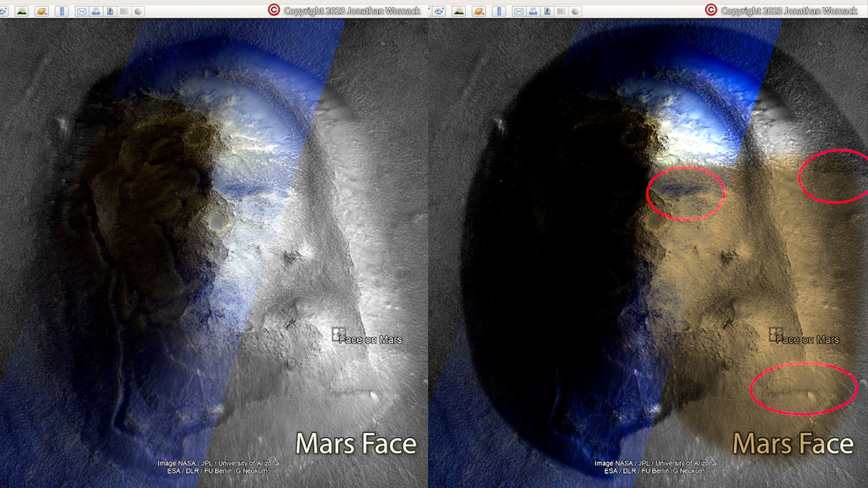Click 'Image NASA / JPL' attribution in left panel
This screenshot has height=488, width=868.
pos(218,463)
